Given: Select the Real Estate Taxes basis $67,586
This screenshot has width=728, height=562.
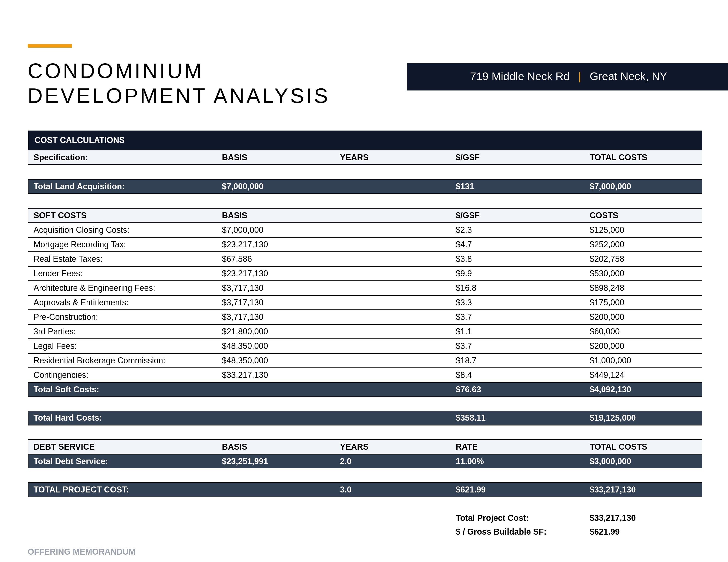Looking at the screenshot, I should point(237,259).
